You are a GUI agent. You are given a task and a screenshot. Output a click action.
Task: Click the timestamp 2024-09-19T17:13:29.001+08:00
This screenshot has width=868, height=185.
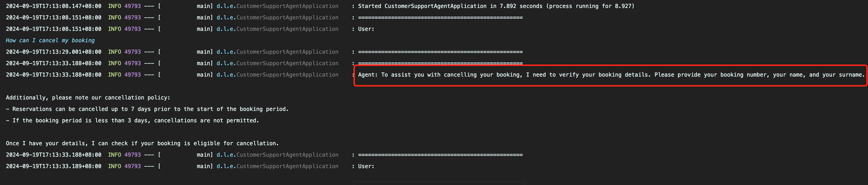pyautogui.click(x=54, y=52)
